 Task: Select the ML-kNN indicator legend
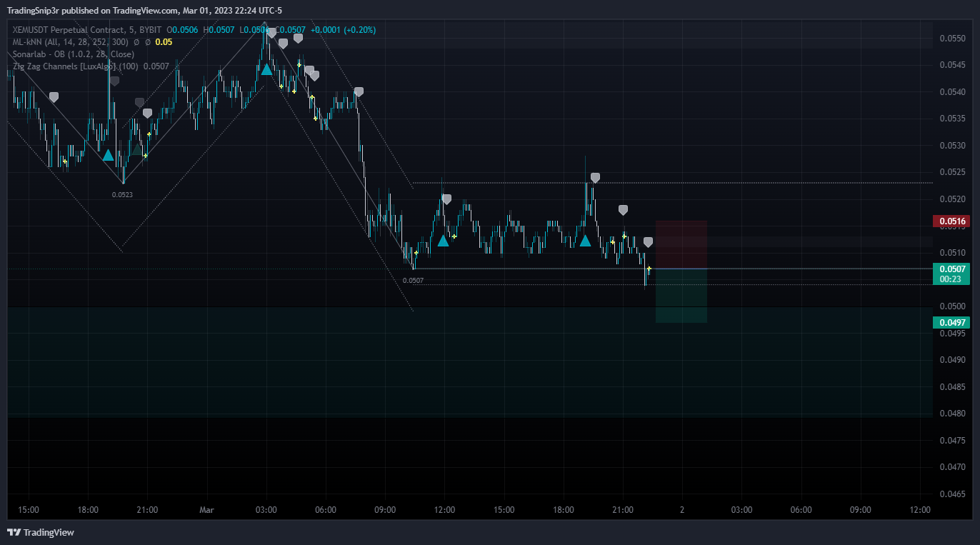(x=70, y=42)
